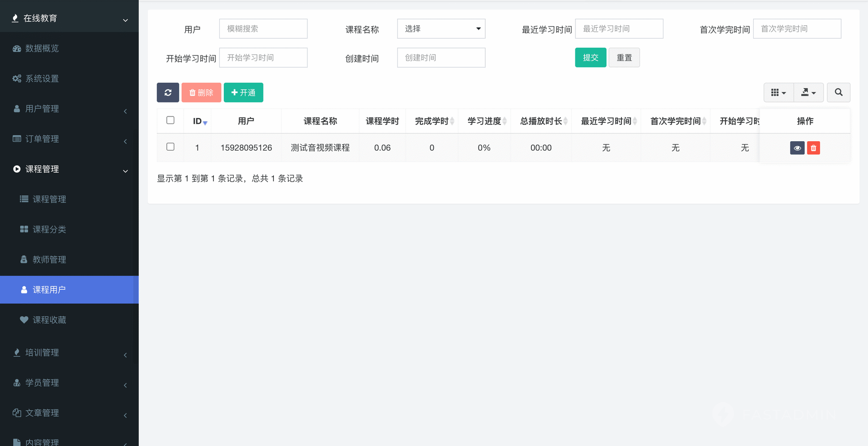Image resolution: width=868 pixels, height=446 pixels.
Task: Click the 重置 reset button
Action: click(624, 57)
